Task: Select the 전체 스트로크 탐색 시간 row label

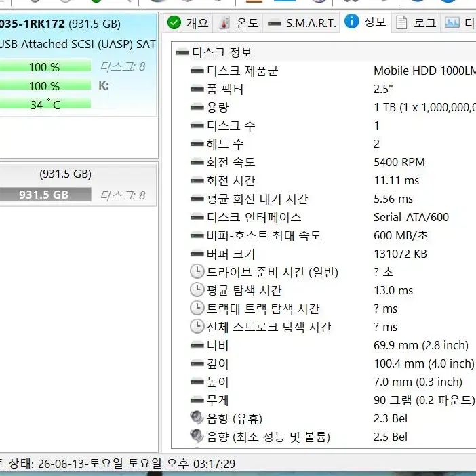Action: [x=269, y=327]
